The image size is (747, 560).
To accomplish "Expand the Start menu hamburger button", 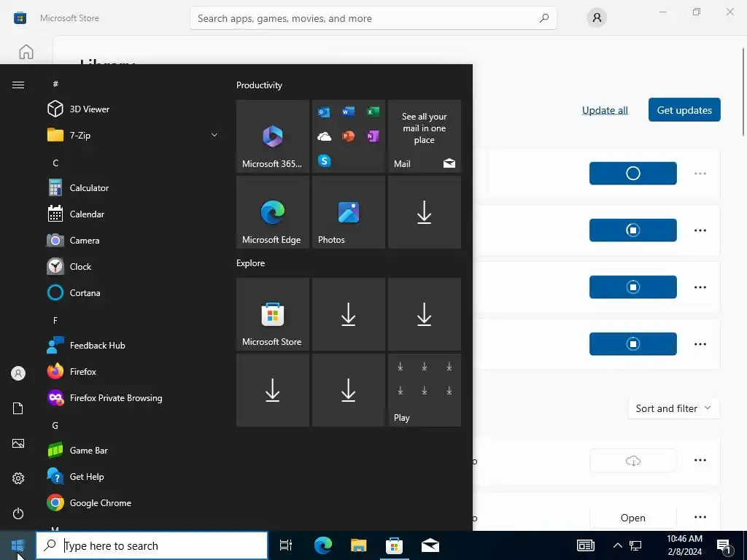I will [18, 85].
